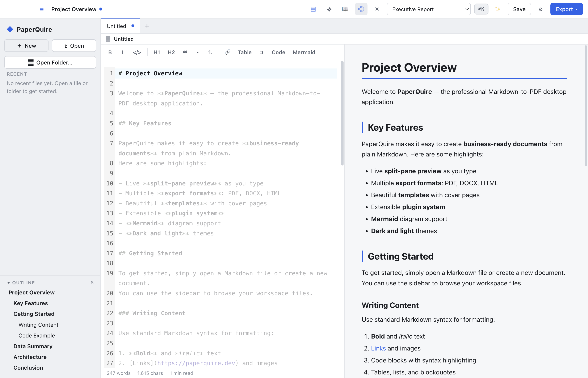588x378 pixels.
Task: Click the Untitled breadcrumb file name
Action: click(x=124, y=39)
